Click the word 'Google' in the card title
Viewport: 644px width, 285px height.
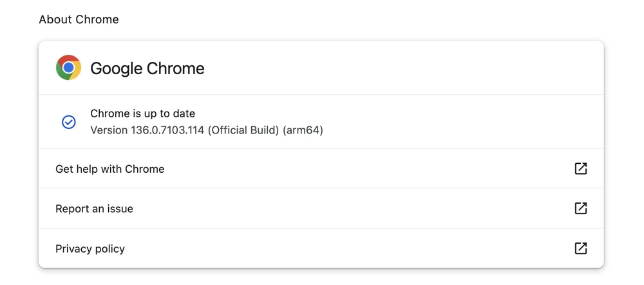(117, 68)
